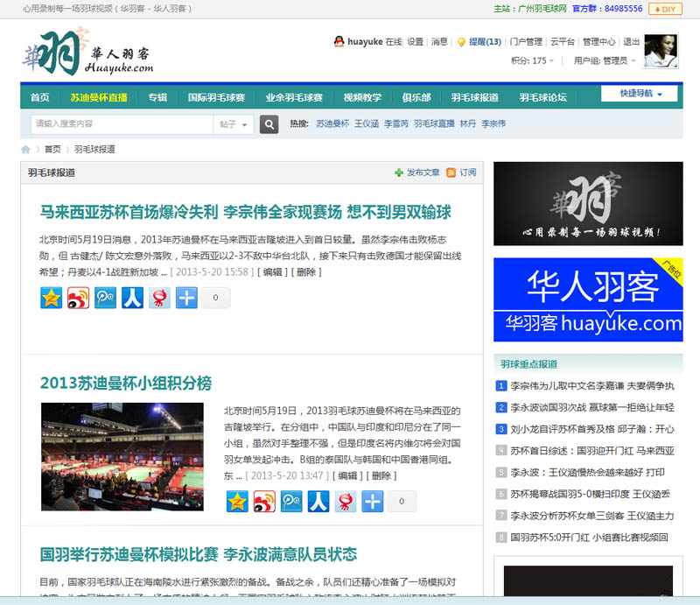Click the badminton arena thumbnail image
The height and width of the screenshot is (605, 700).
pyautogui.click(x=122, y=457)
